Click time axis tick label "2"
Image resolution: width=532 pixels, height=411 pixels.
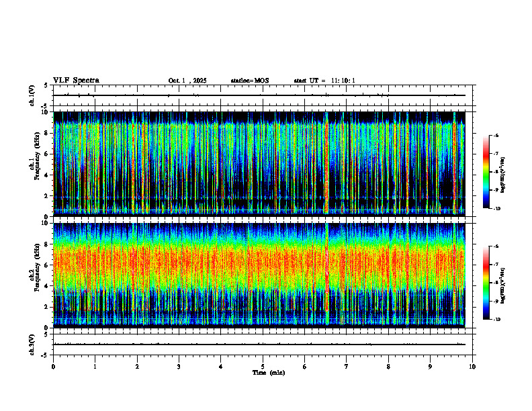(x=137, y=367)
